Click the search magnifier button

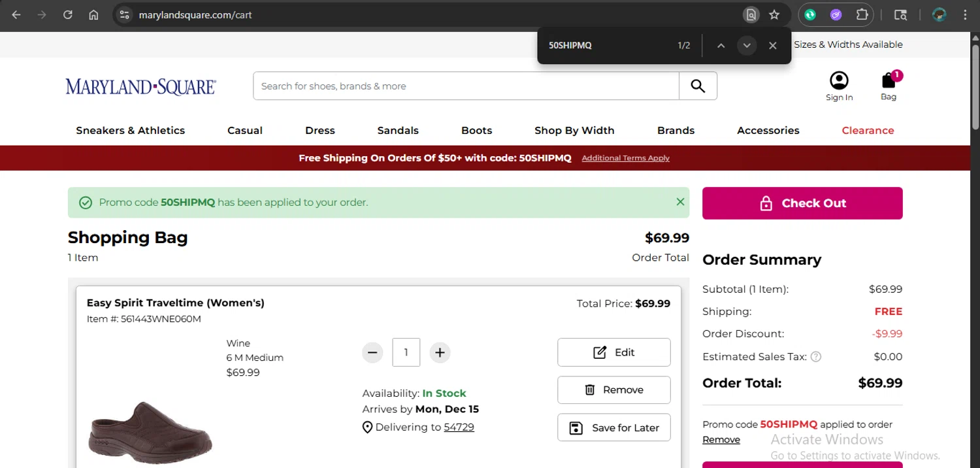(x=698, y=86)
